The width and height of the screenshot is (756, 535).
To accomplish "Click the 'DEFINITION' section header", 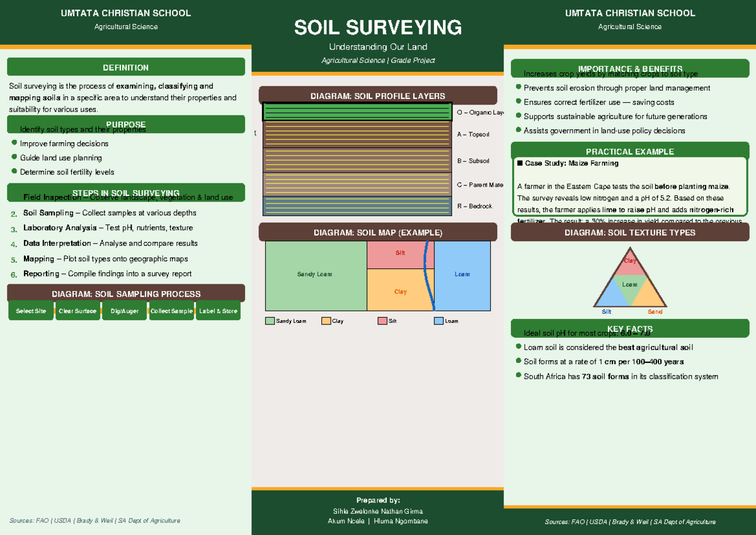I will tap(126, 67).
